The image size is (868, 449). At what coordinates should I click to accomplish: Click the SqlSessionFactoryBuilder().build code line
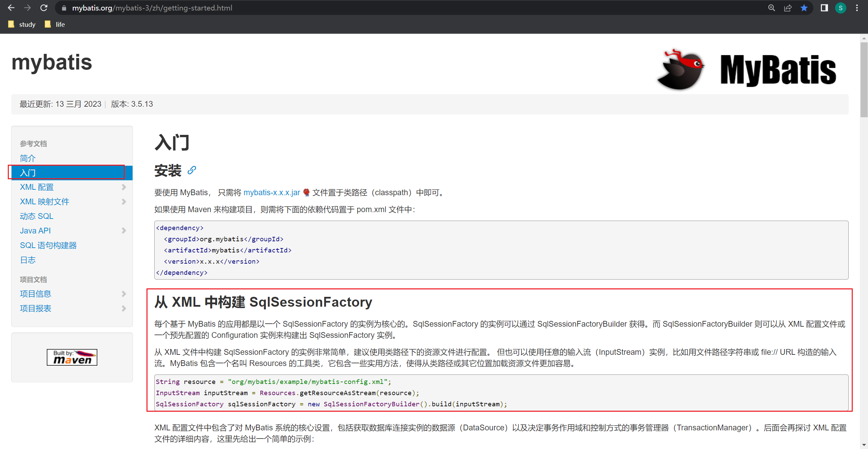coord(331,404)
